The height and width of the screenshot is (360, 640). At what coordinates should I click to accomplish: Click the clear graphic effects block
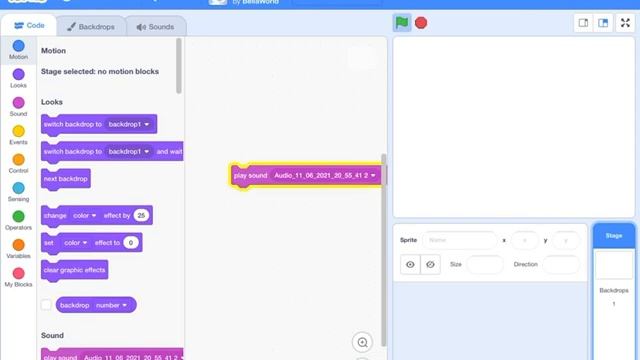click(74, 270)
